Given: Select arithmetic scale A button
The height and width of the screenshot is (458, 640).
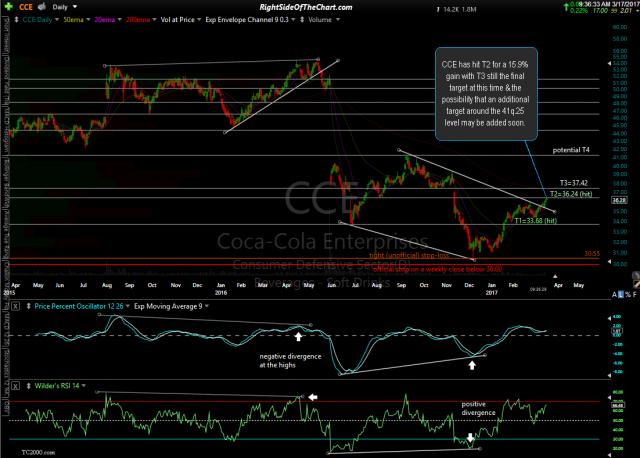Looking at the screenshot, I should (614, 294).
